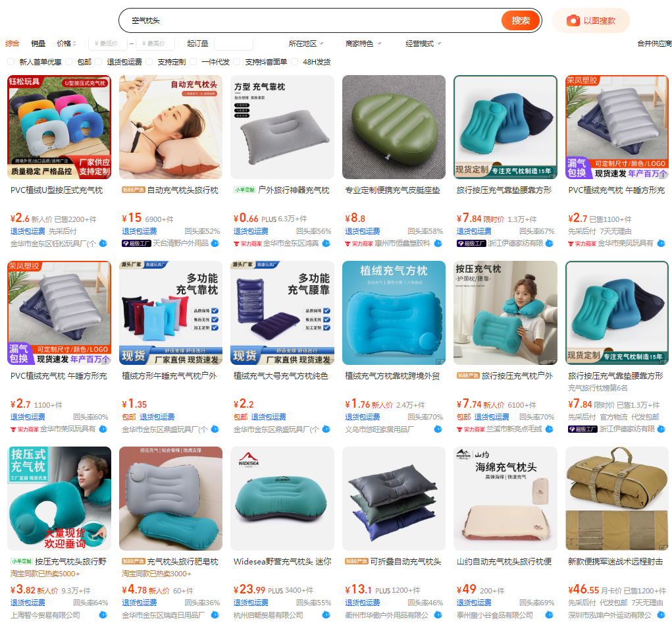Click blue chat icon beside 义乌市悠旺家居用品厂
672x629 pixels.
coord(438,429)
